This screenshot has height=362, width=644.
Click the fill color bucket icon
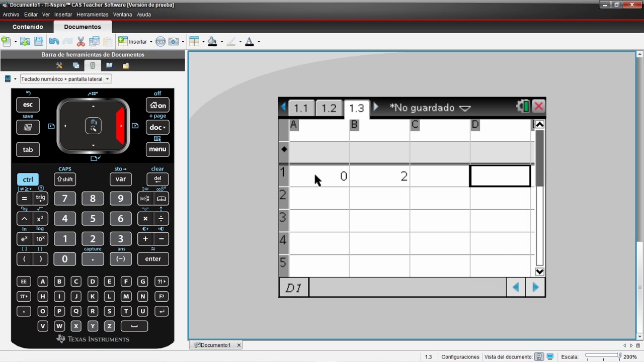pos(212,42)
